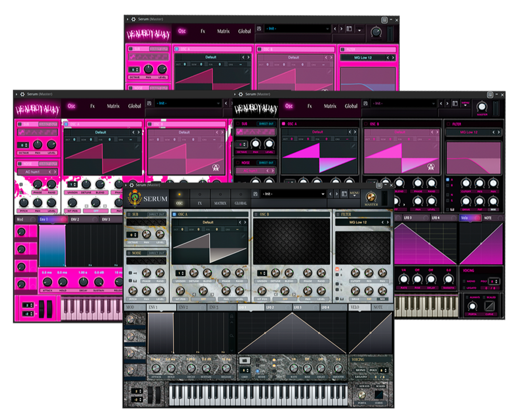
Task: Open the GLOBAL tab in the marble Serum window
Action: pos(241,199)
